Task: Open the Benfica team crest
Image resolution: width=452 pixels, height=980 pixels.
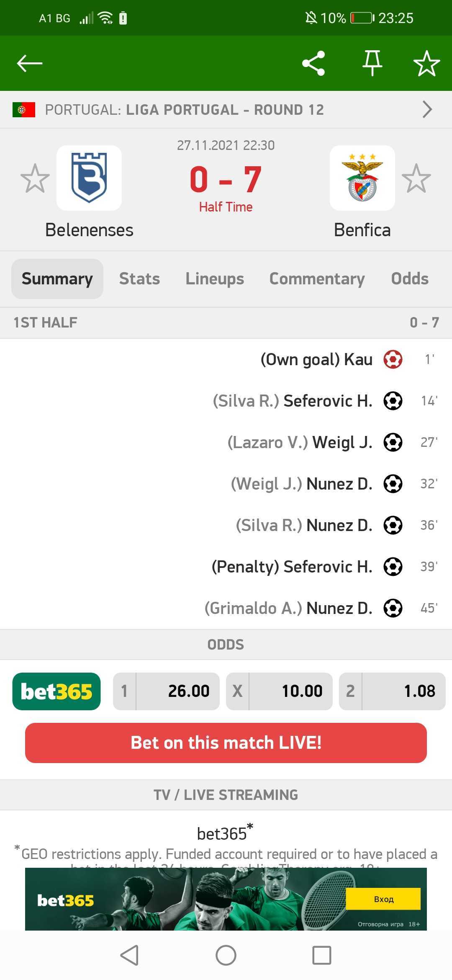Action: (x=362, y=178)
